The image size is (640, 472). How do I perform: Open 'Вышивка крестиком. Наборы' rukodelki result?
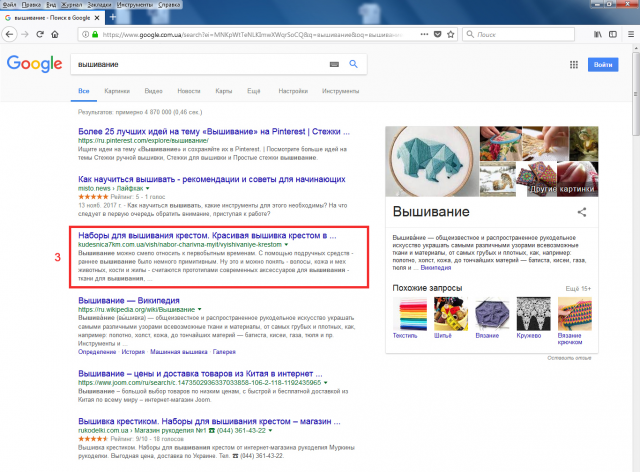click(209, 421)
